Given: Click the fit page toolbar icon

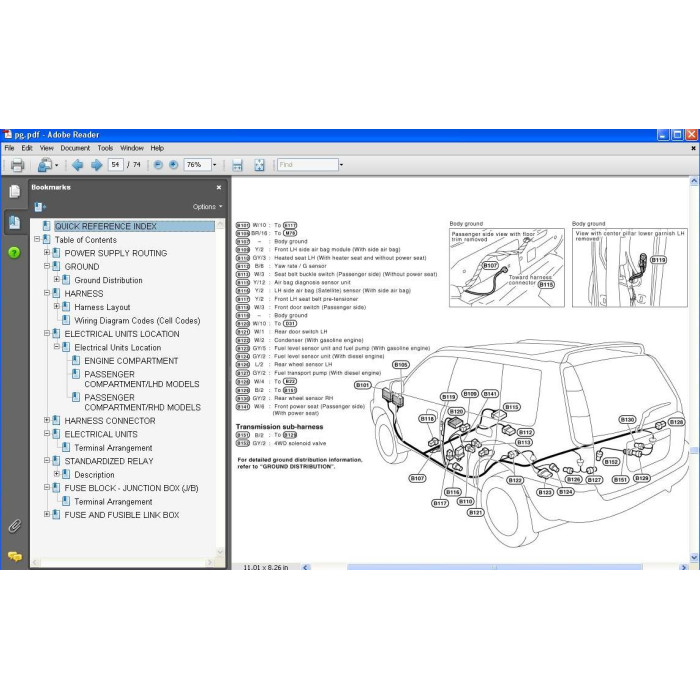Looking at the screenshot, I should tap(259, 165).
